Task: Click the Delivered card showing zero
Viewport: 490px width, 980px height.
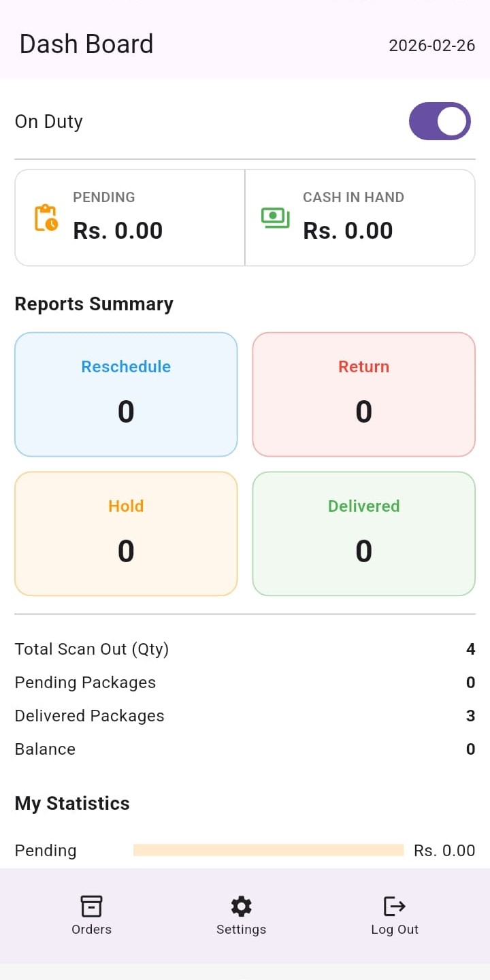Action: tap(363, 533)
